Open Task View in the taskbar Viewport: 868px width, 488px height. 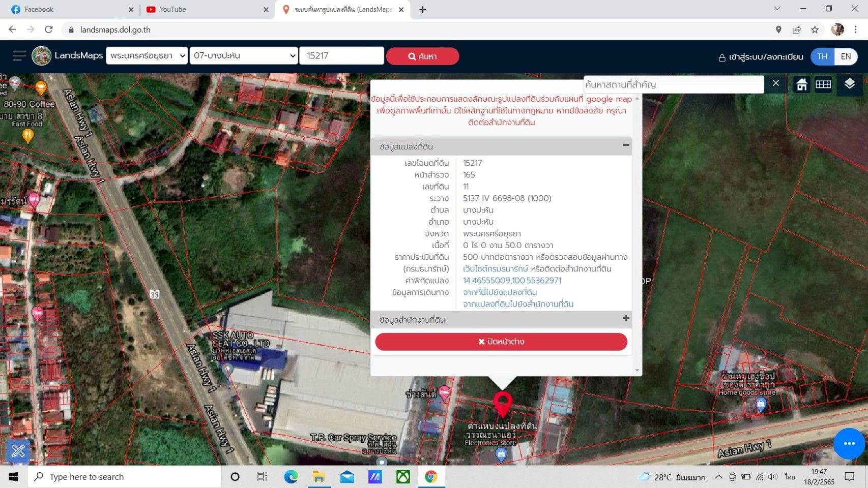coord(262,477)
